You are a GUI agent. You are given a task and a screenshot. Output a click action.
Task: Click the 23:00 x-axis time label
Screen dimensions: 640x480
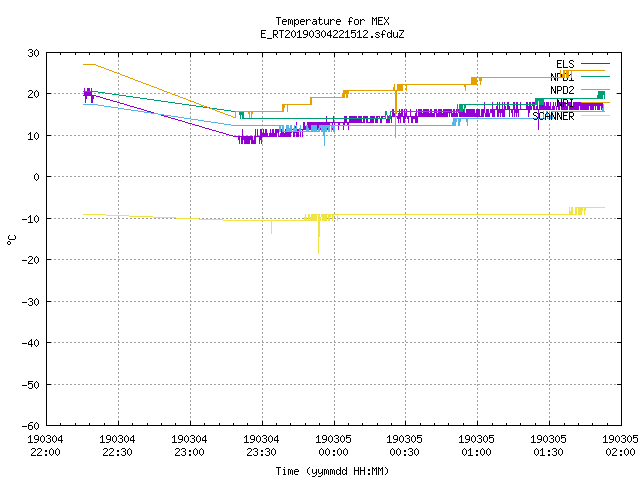(x=189, y=452)
